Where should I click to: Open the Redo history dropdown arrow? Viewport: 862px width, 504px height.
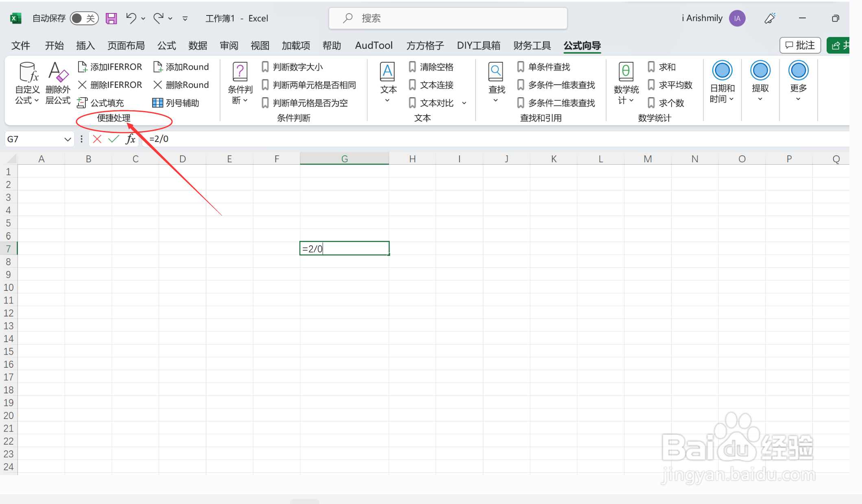pos(170,19)
